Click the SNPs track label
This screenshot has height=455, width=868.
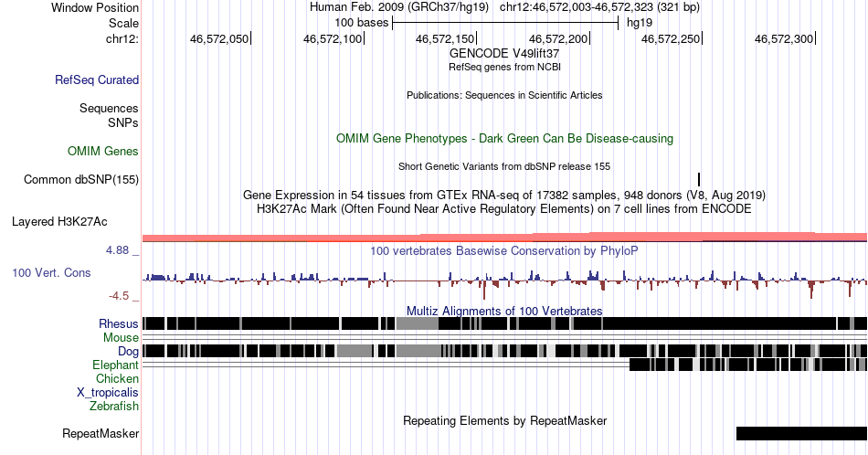point(123,122)
